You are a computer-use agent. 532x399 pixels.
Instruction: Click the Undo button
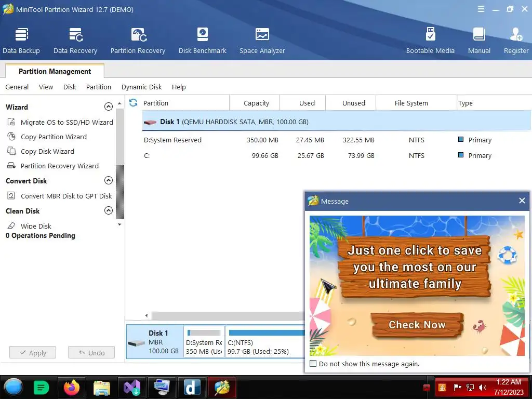(x=91, y=353)
